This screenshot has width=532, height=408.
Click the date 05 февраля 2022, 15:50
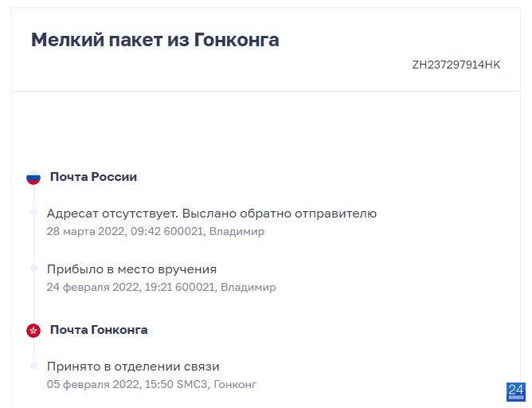tap(110, 384)
